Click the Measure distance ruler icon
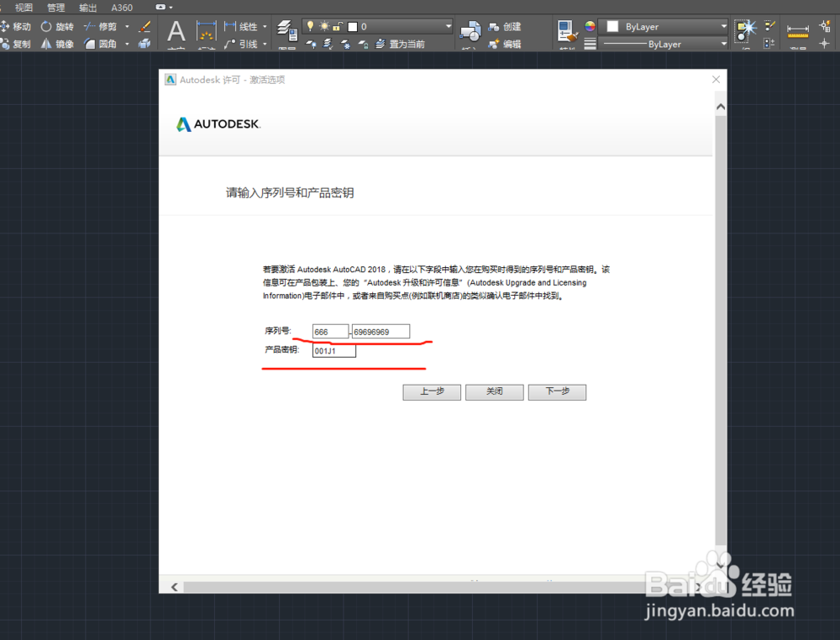The height and width of the screenshot is (640, 840). tap(798, 31)
